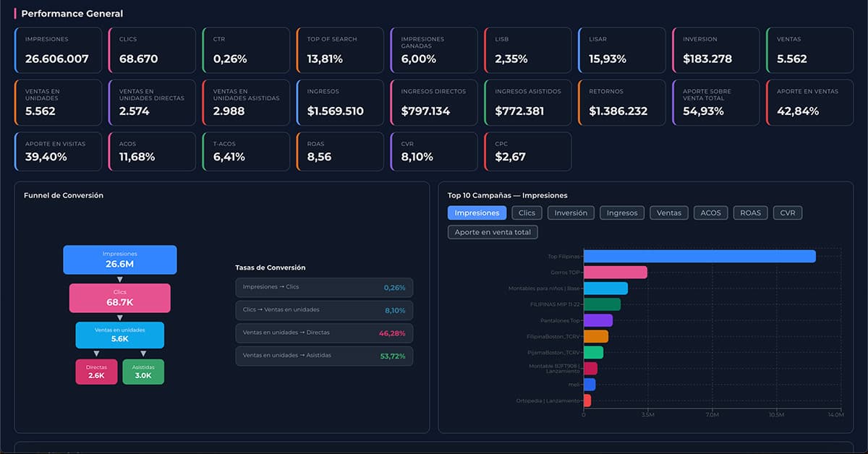Click the meli blue bar

click(590, 385)
